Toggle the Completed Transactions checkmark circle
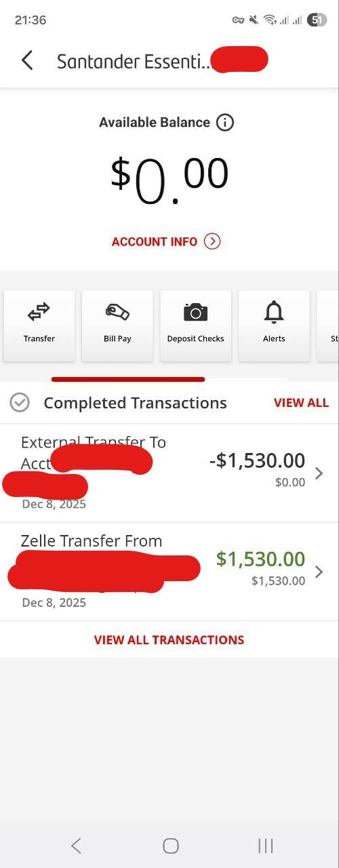The width and height of the screenshot is (339, 868). [x=20, y=403]
